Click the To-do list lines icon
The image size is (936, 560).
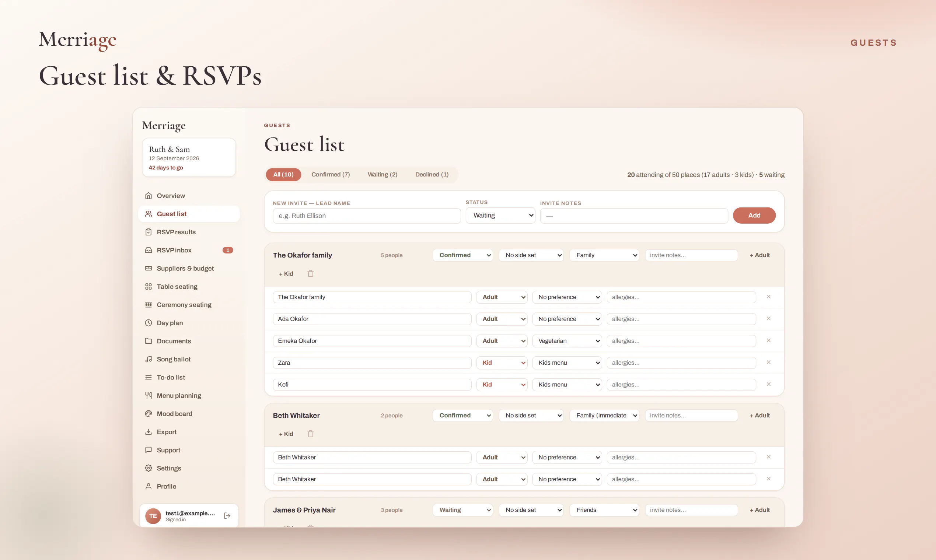coord(149,377)
